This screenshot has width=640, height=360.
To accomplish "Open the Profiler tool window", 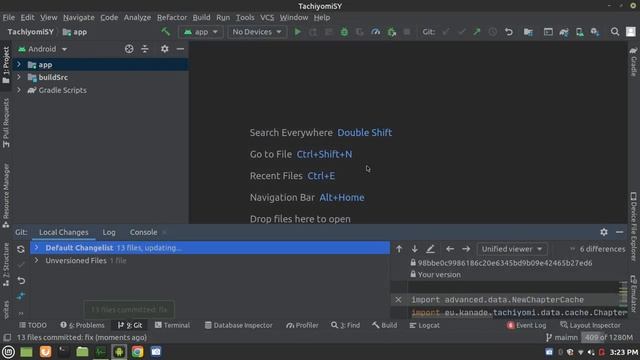I will tap(302, 325).
